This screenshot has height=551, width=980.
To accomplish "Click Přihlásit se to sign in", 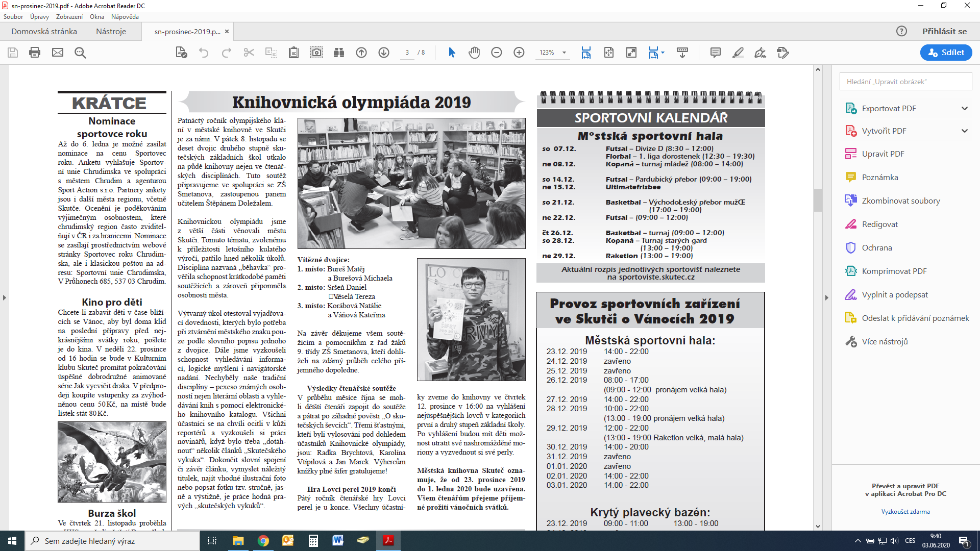I will pos(944,31).
